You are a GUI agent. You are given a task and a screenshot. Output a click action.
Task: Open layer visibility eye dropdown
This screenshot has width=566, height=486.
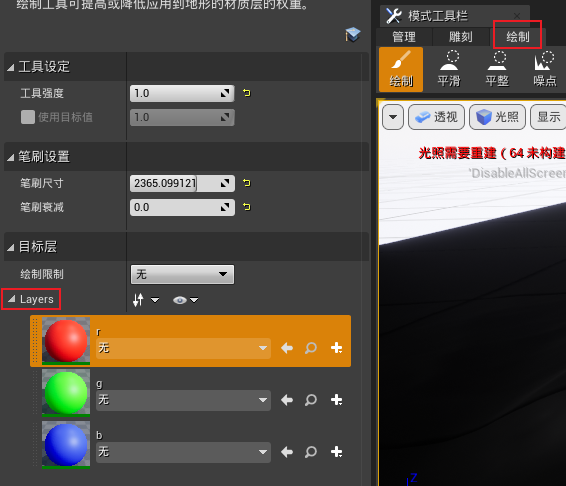tap(186, 300)
